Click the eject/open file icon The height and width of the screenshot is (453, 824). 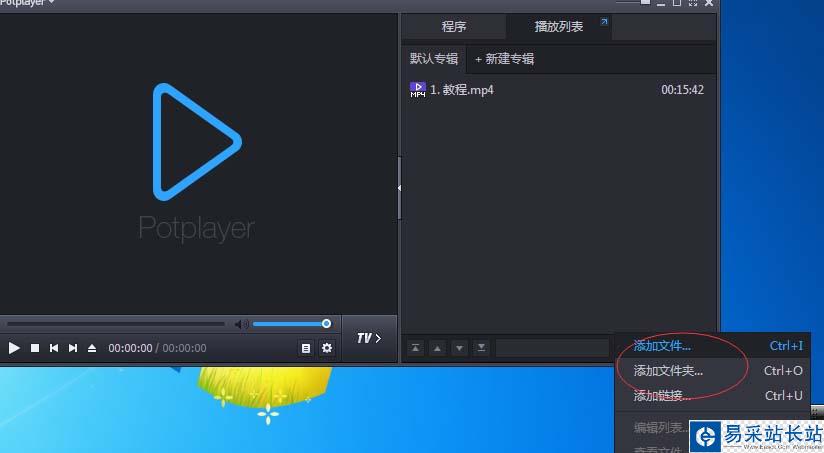92,348
